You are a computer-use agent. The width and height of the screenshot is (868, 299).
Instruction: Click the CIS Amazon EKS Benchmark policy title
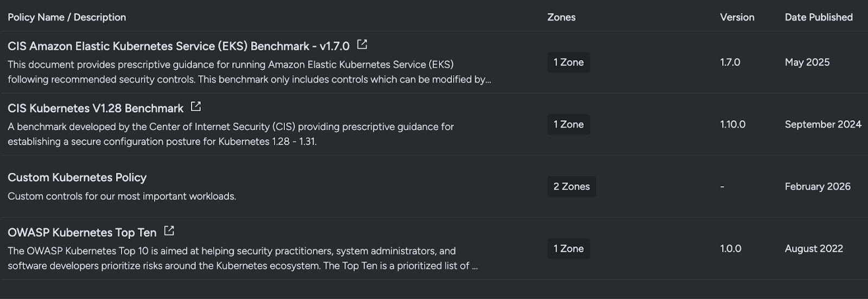[178, 47]
